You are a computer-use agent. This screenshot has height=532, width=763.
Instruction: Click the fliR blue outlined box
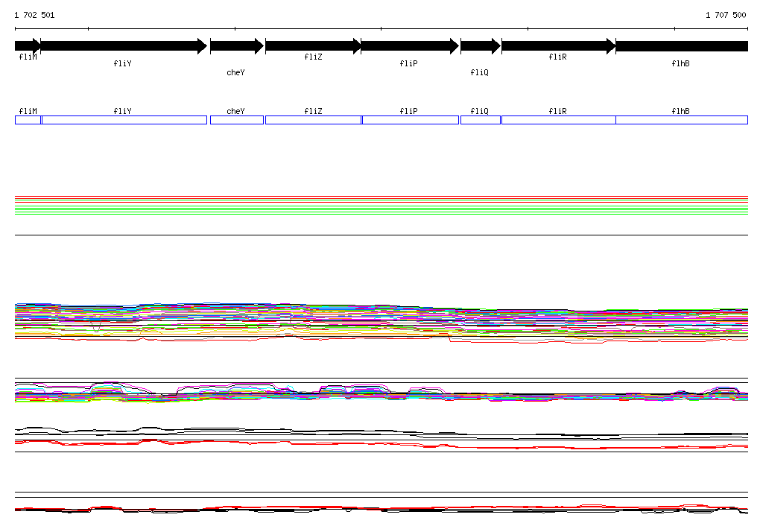click(x=559, y=120)
